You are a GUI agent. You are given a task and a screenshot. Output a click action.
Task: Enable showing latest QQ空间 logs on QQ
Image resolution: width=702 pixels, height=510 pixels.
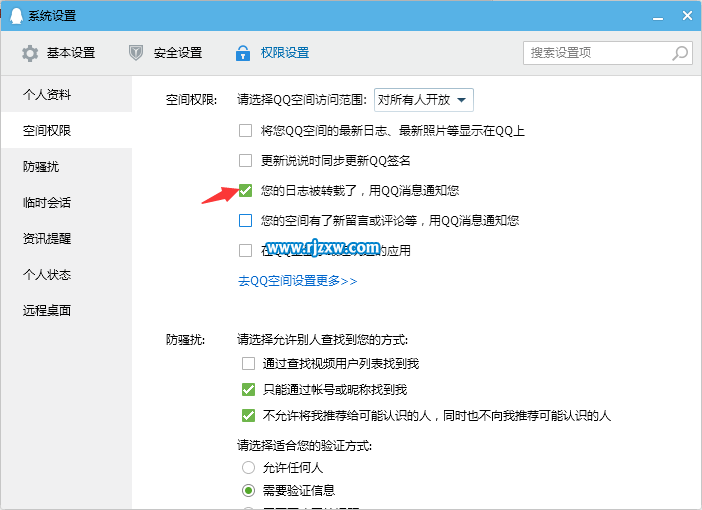tap(245, 131)
